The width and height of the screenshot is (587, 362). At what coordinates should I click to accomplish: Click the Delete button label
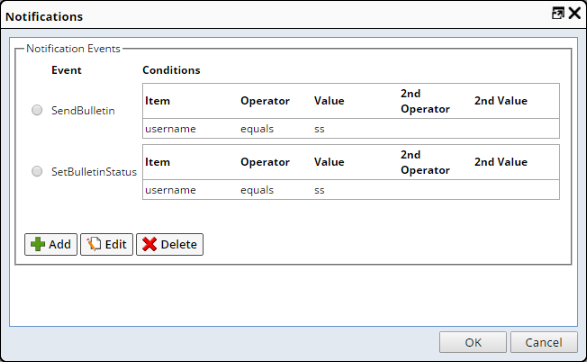point(179,244)
